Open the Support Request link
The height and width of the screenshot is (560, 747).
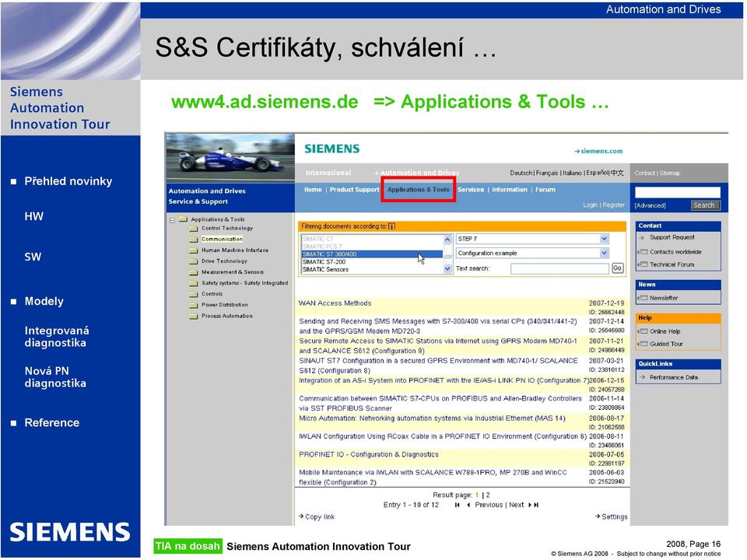coord(672,237)
